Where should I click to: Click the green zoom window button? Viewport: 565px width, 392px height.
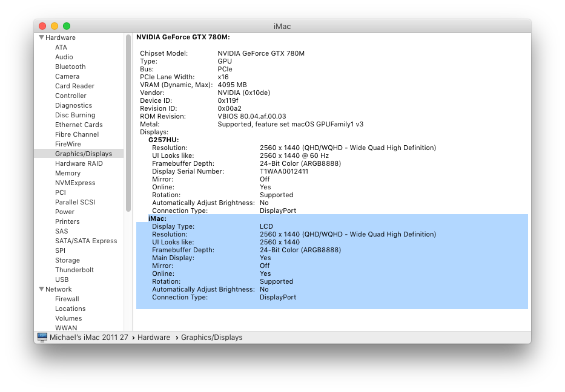click(x=67, y=26)
